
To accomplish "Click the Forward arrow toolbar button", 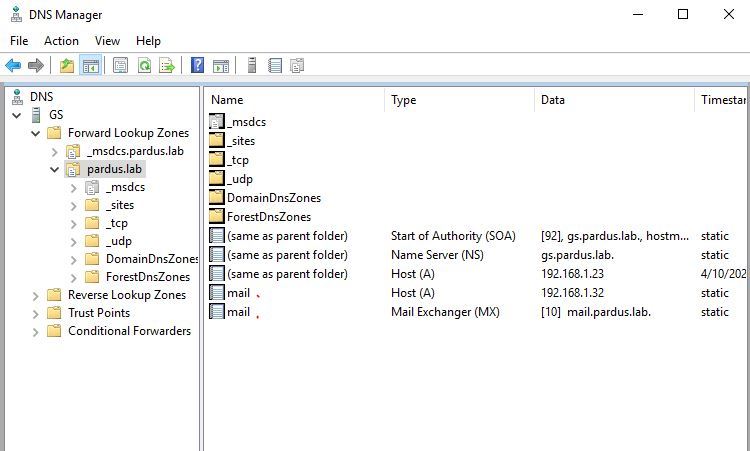I will 36,65.
